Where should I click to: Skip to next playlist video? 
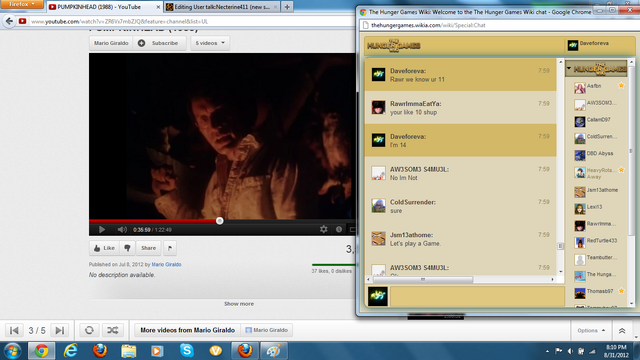coord(60,330)
